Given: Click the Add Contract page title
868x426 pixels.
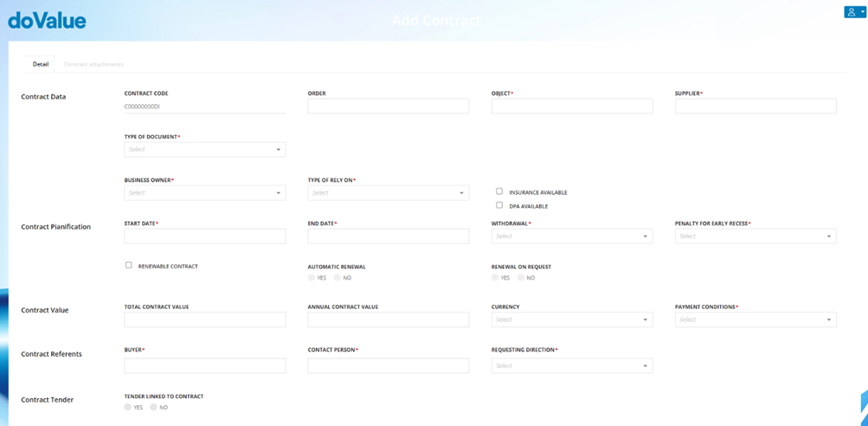Looking at the screenshot, I should [x=437, y=21].
